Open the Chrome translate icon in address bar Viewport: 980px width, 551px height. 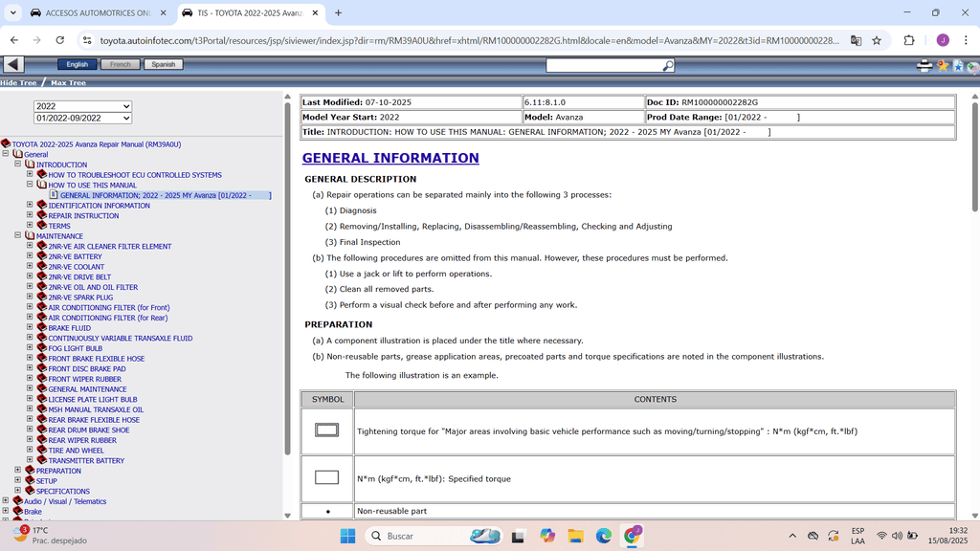point(856,40)
